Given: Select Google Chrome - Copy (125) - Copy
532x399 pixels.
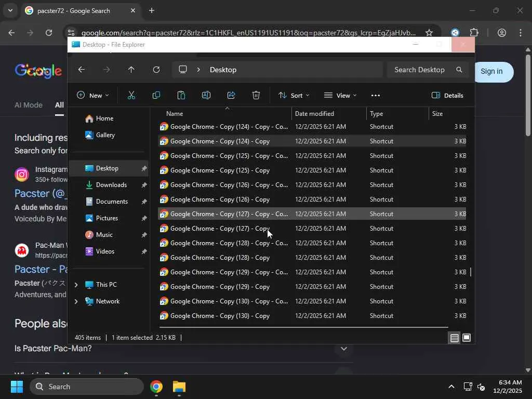Looking at the screenshot, I should point(312,170).
